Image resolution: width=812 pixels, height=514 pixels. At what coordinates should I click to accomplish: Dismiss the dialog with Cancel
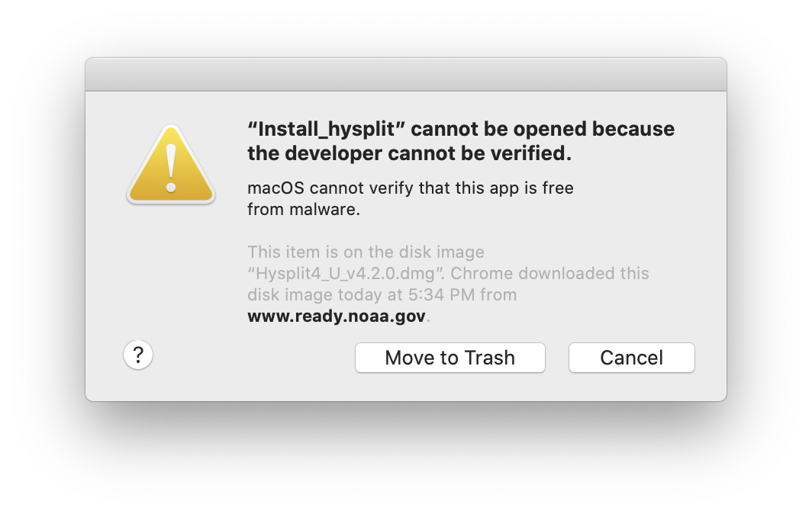coord(632,358)
